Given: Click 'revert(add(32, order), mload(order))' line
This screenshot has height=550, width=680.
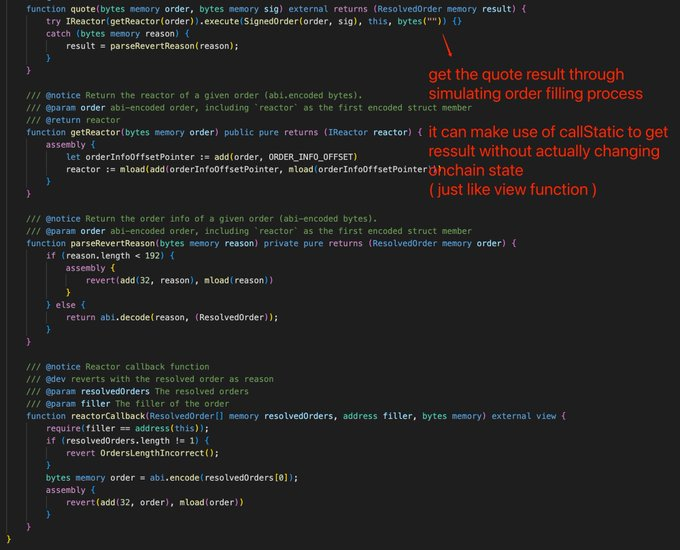Looking at the screenshot, I should point(155,503).
